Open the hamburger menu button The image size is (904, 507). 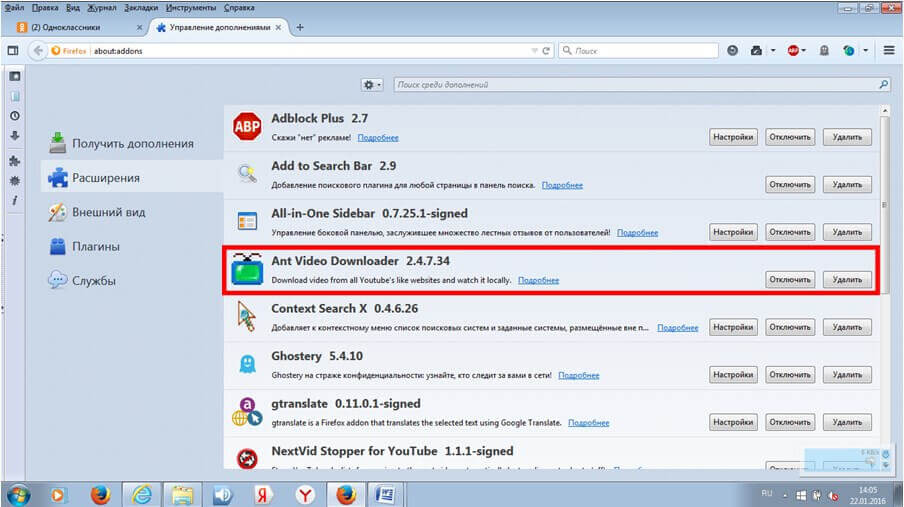click(888, 50)
